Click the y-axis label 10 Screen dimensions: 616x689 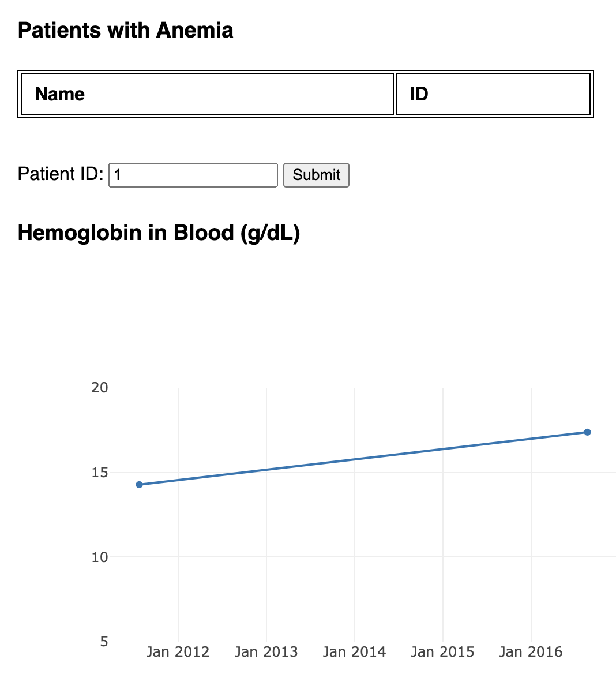(x=100, y=557)
